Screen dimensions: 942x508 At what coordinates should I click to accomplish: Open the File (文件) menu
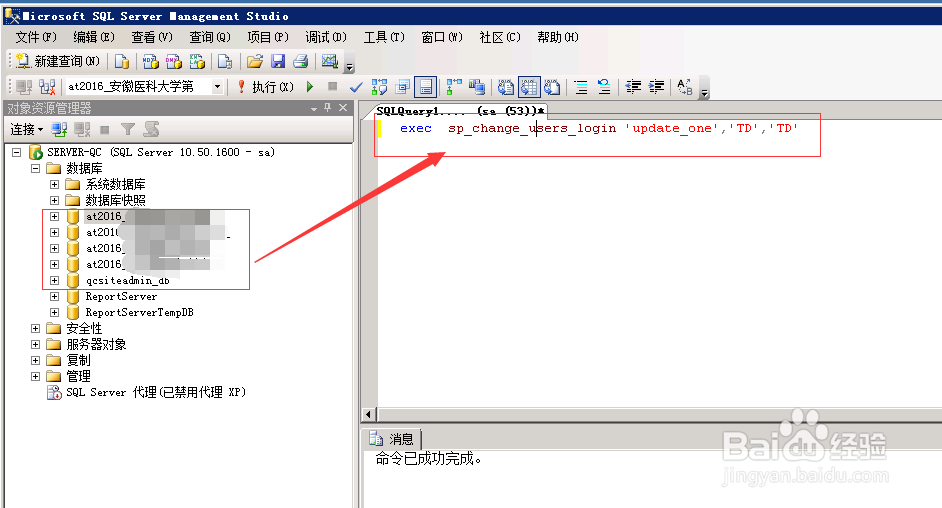pyautogui.click(x=35, y=37)
